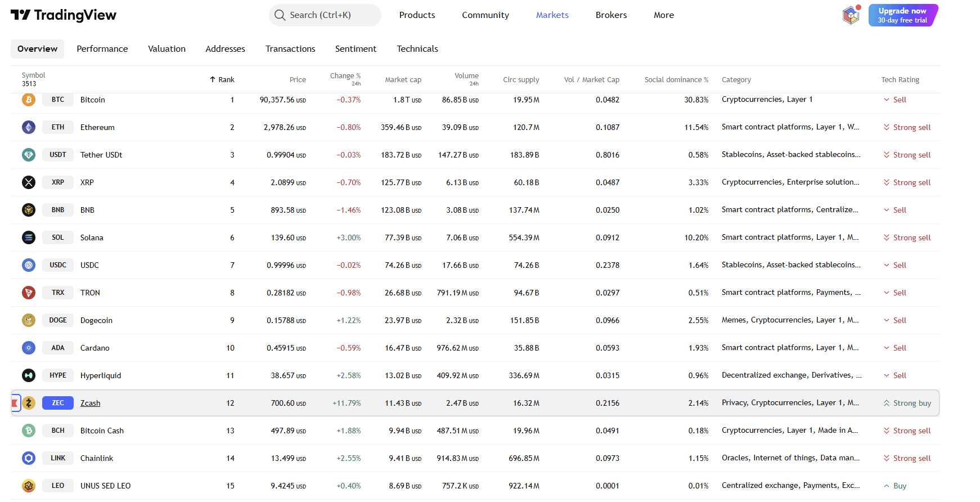Click the Ethereum coin icon
This screenshot has width=980, height=502.
point(29,127)
